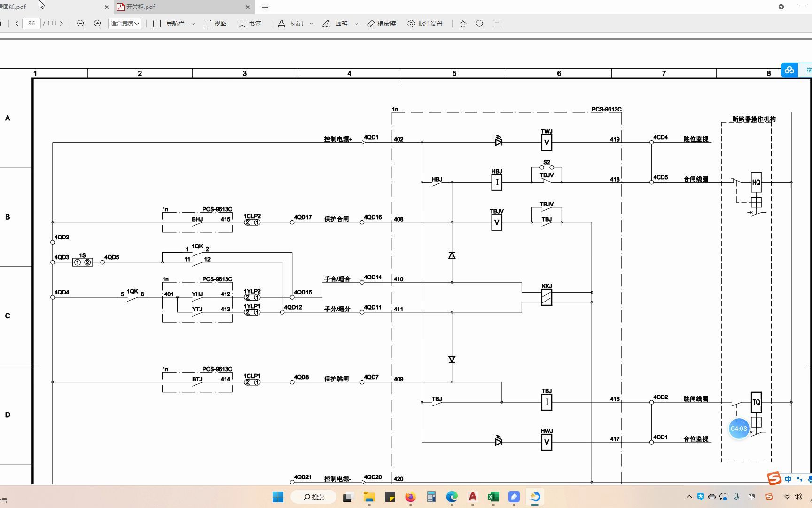The height and width of the screenshot is (508, 812).
Task: Click the 断路器操作机构 label
Action: coord(754,119)
